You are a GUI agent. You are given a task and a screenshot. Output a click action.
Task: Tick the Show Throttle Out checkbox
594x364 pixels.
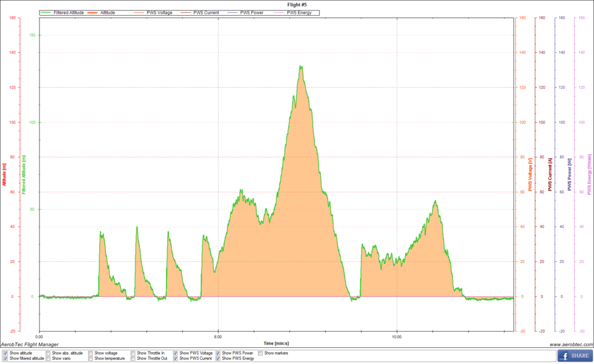coord(133,359)
